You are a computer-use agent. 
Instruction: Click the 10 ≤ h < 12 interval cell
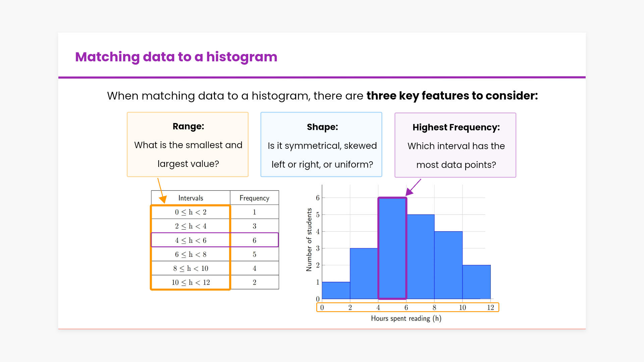tap(191, 283)
